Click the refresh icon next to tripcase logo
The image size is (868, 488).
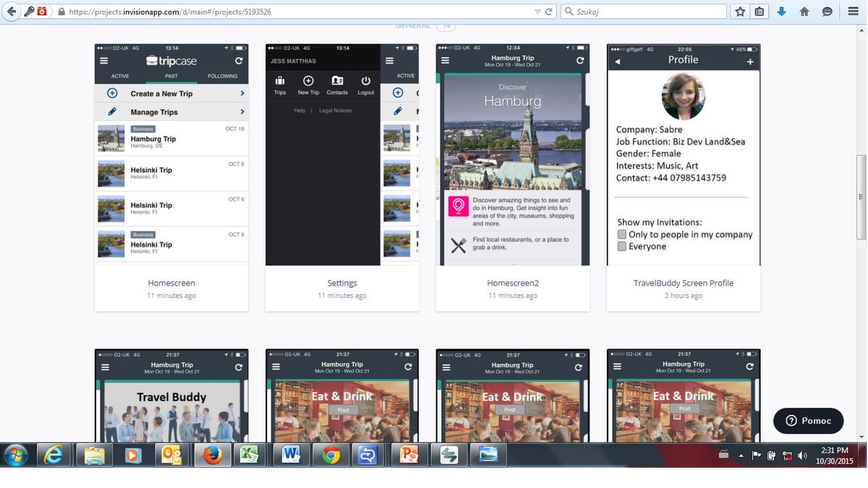239,61
